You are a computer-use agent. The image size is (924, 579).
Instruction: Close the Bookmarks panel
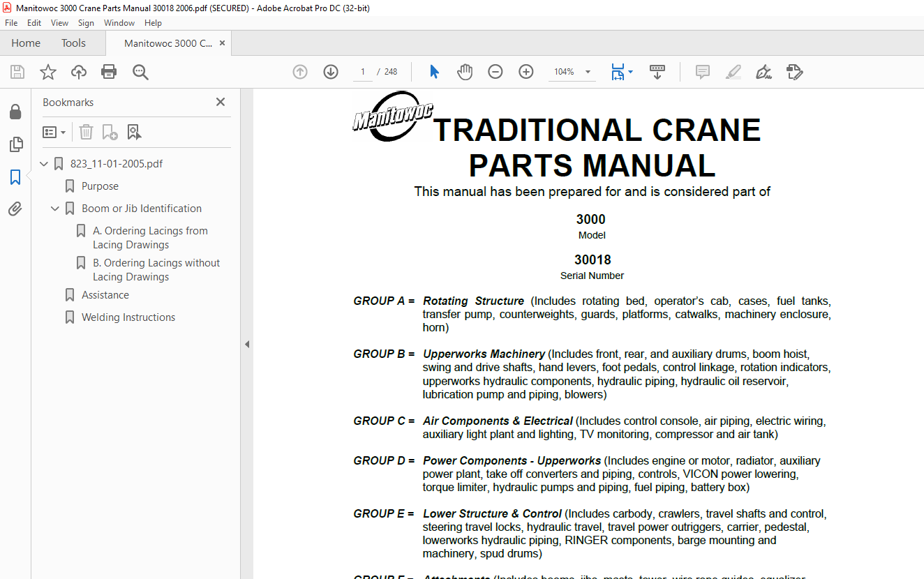click(x=221, y=102)
